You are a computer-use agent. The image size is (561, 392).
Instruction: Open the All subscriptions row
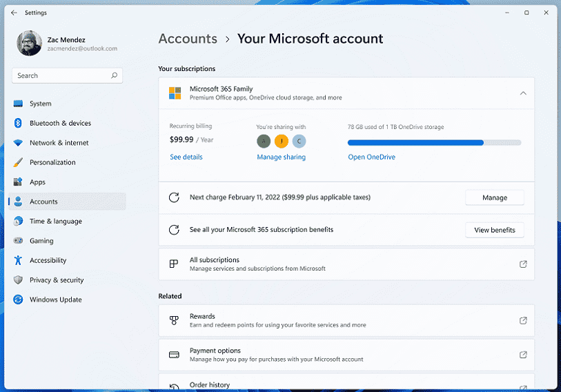(x=346, y=264)
